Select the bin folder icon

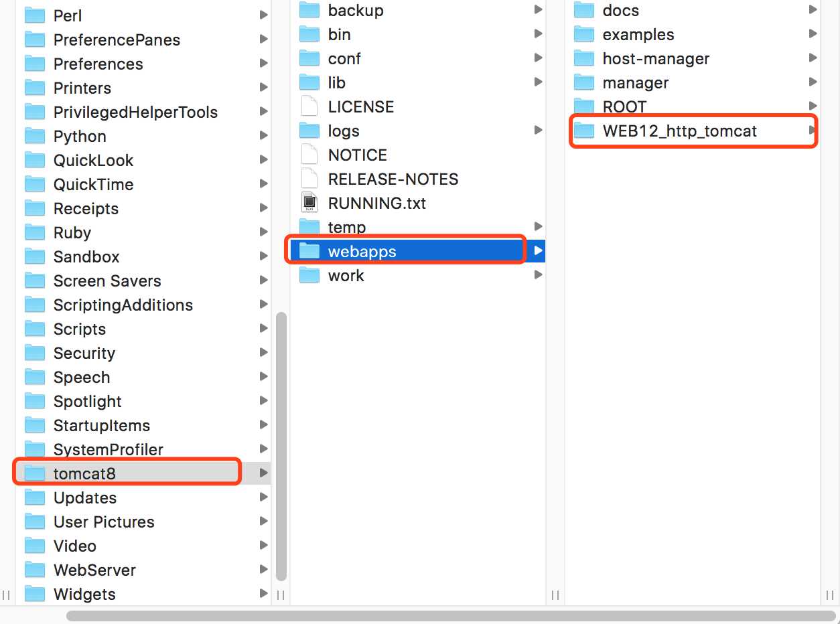point(309,34)
